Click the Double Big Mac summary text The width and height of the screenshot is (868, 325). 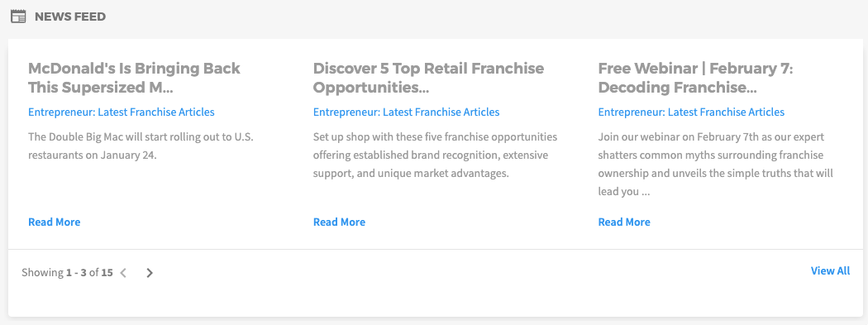coord(141,146)
